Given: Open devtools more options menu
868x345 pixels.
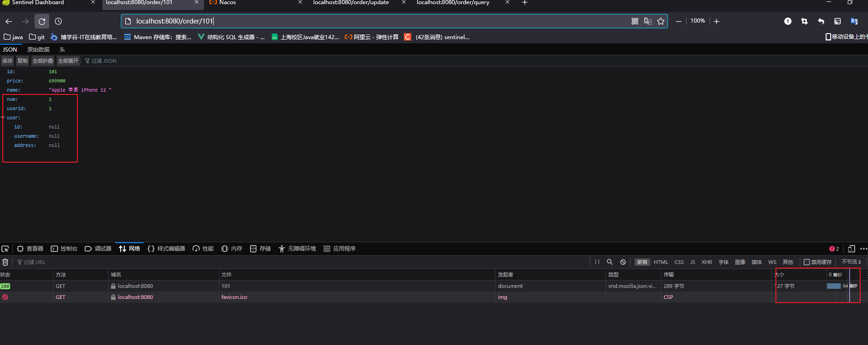Looking at the screenshot, I should tap(863, 249).
